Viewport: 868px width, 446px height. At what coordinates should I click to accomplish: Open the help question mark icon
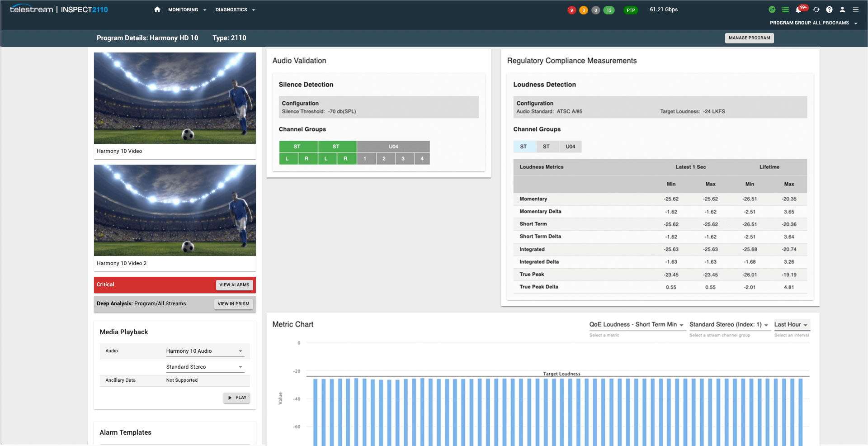click(829, 9)
